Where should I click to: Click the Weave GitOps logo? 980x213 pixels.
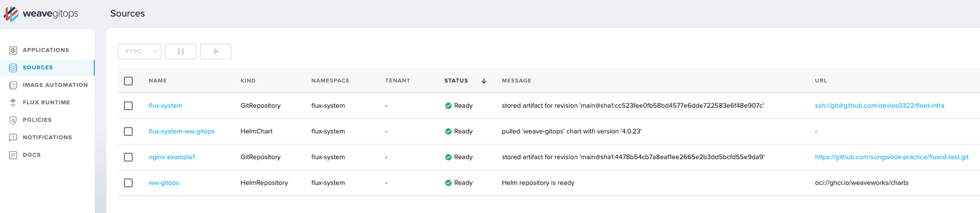click(x=41, y=14)
